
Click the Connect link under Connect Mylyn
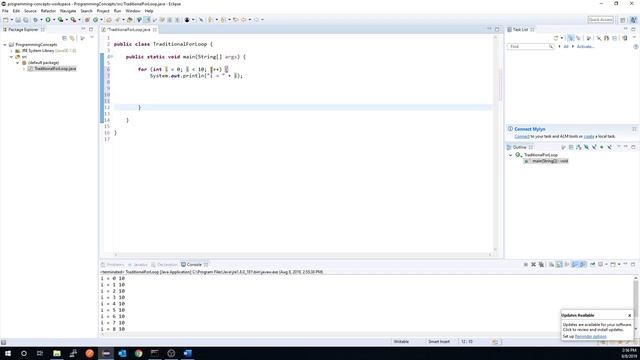click(x=522, y=136)
